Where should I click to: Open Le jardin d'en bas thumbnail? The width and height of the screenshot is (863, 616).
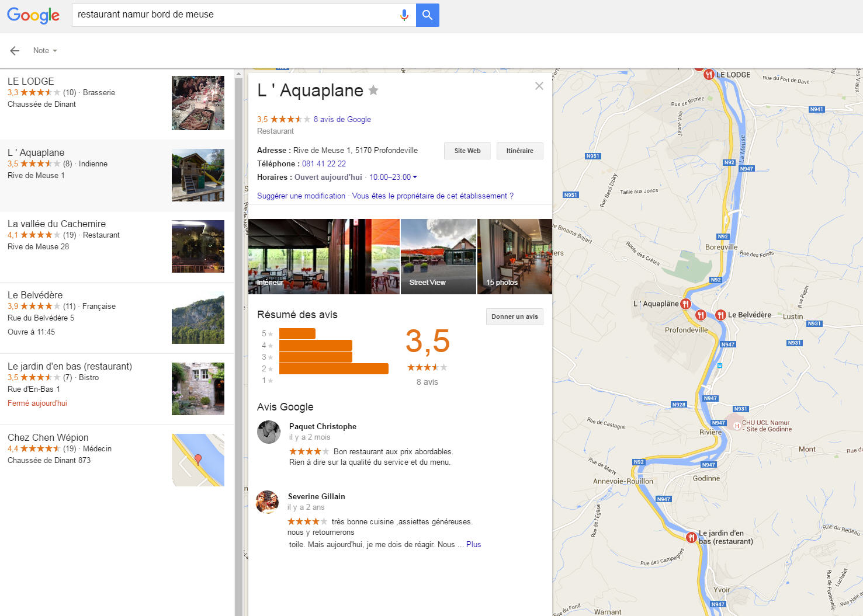198,389
